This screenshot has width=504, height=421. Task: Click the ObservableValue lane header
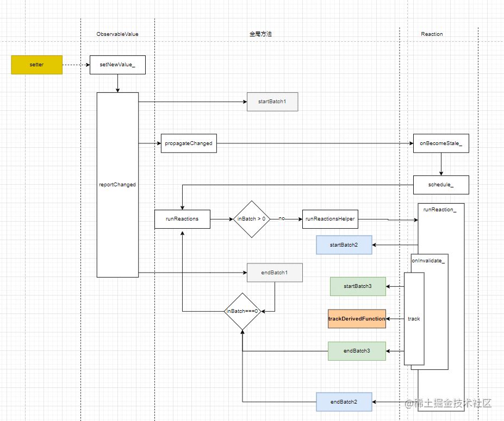[x=117, y=34]
